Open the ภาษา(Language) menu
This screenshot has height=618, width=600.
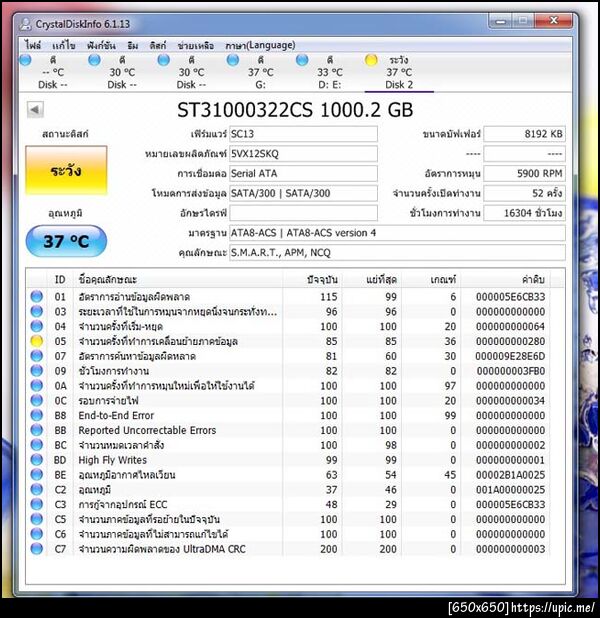pos(260,45)
